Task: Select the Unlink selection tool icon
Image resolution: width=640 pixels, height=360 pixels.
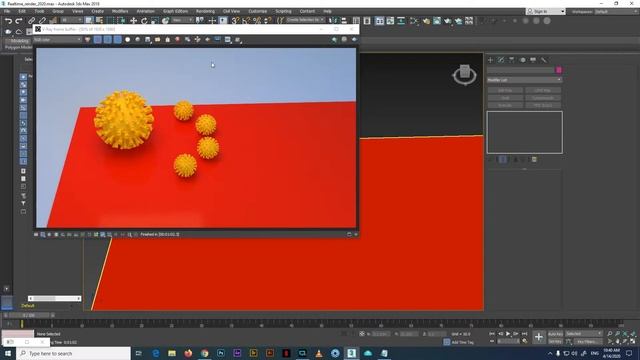Action: coord(42,20)
